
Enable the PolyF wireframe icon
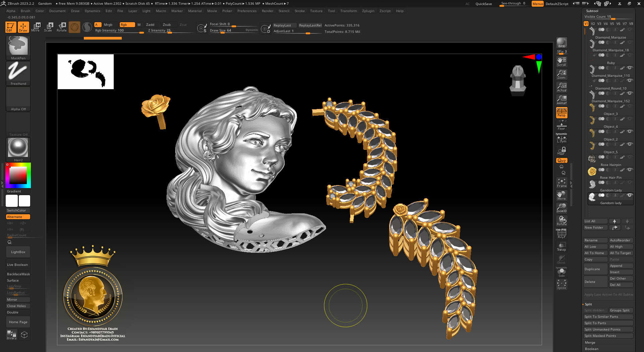click(x=561, y=234)
